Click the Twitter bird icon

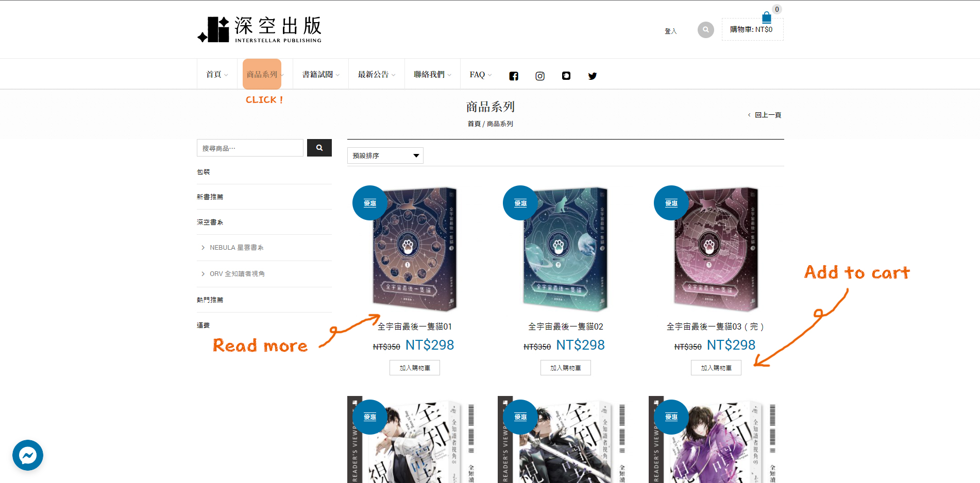[x=593, y=76]
